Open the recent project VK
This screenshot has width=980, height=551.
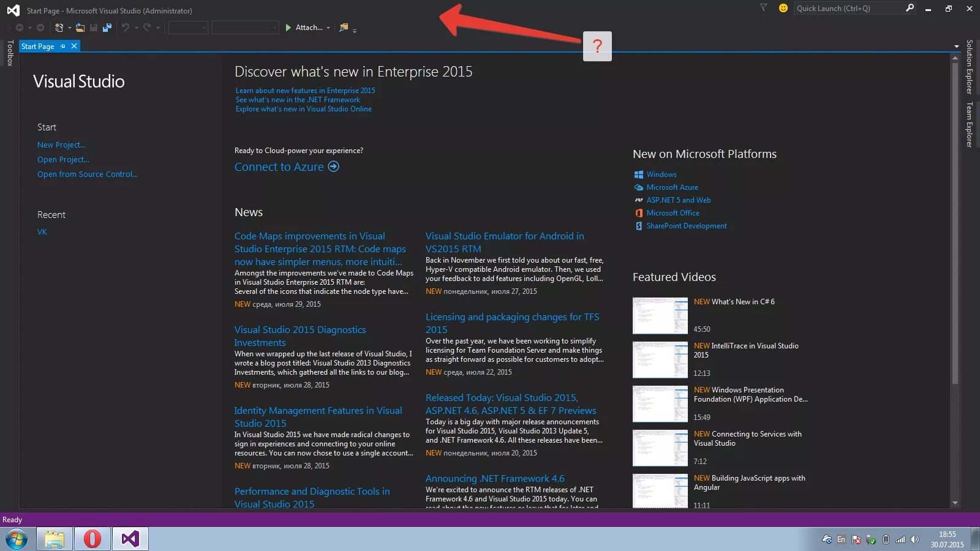point(42,232)
